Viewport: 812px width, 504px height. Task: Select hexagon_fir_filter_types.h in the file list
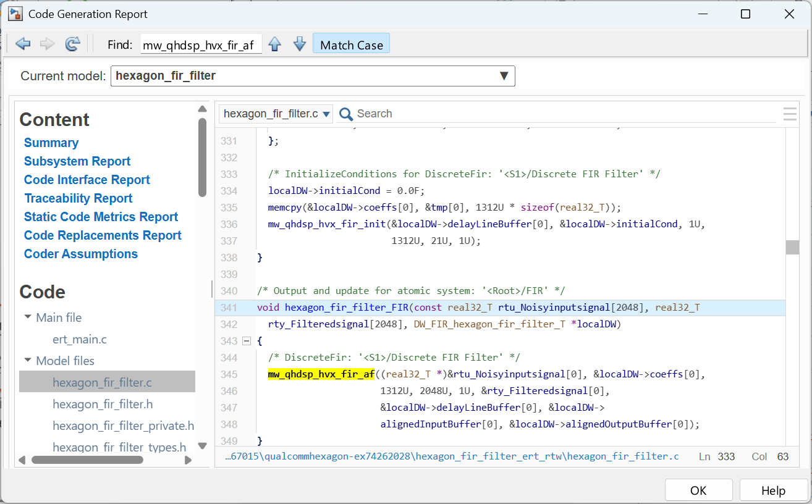tap(119, 447)
